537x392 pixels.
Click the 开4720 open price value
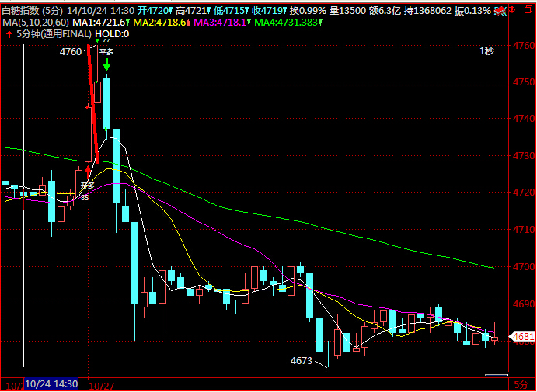click(x=153, y=11)
